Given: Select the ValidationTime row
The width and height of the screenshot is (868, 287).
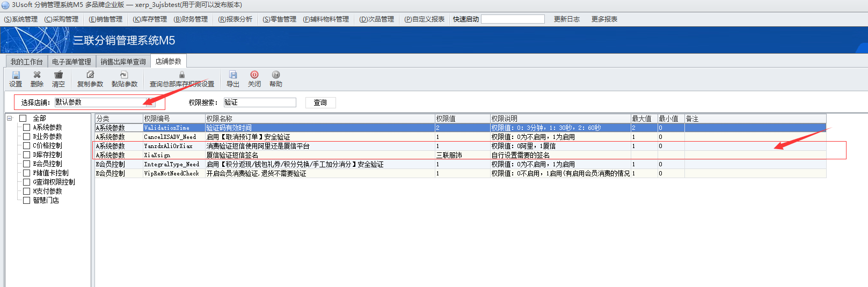Looking at the screenshot, I should click(x=461, y=128).
